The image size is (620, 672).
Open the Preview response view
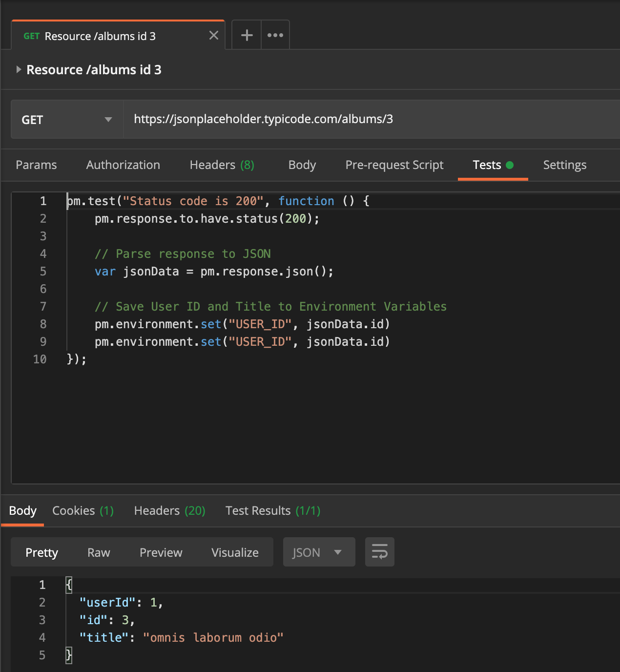[161, 552]
